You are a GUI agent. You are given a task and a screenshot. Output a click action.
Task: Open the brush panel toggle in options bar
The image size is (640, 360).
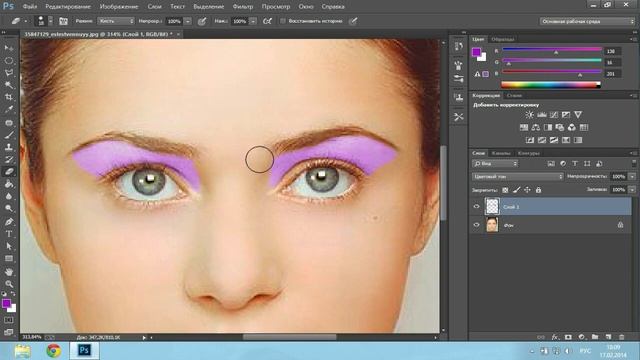point(63,21)
